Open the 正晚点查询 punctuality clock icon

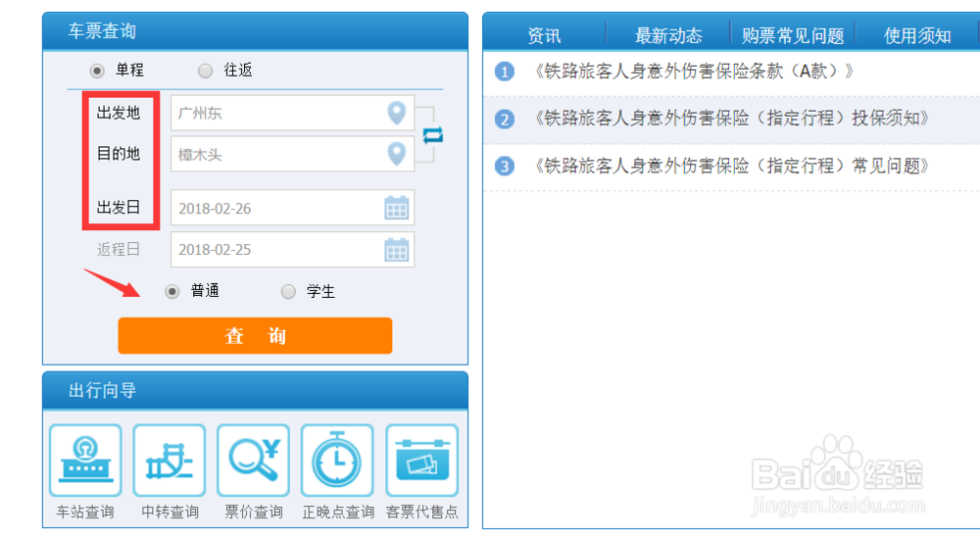(337, 461)
